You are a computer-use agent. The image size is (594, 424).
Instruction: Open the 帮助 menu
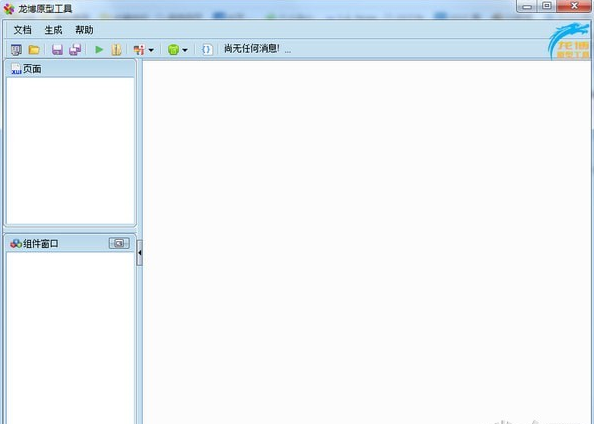coord(84,30)
